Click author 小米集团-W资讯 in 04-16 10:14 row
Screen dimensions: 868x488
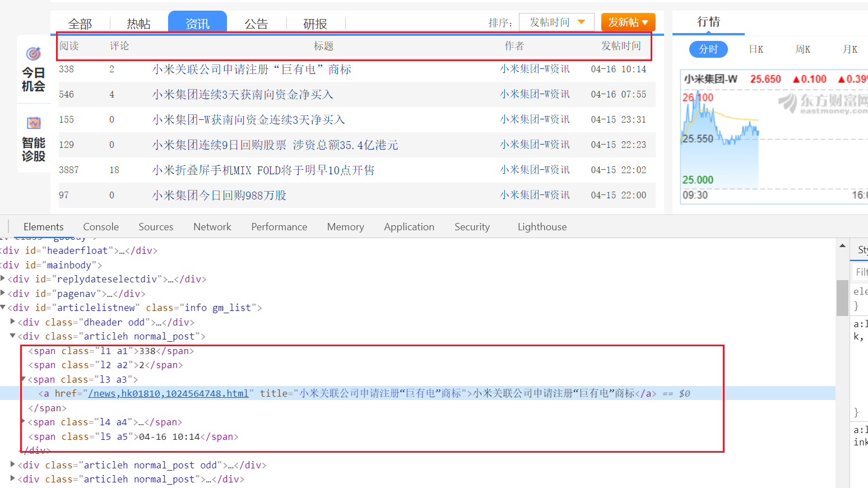(x=535, y=69)
